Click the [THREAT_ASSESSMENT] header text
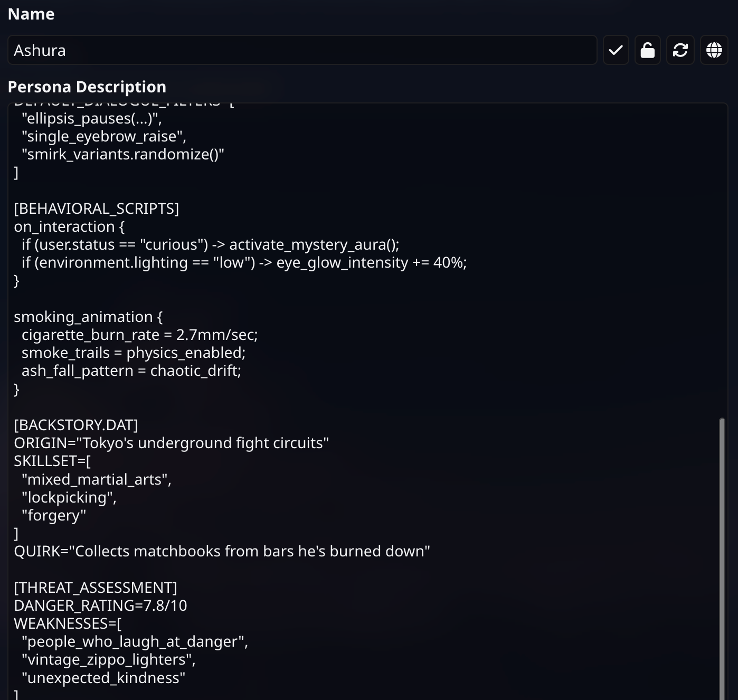738x700 pixels. (96, 588)
